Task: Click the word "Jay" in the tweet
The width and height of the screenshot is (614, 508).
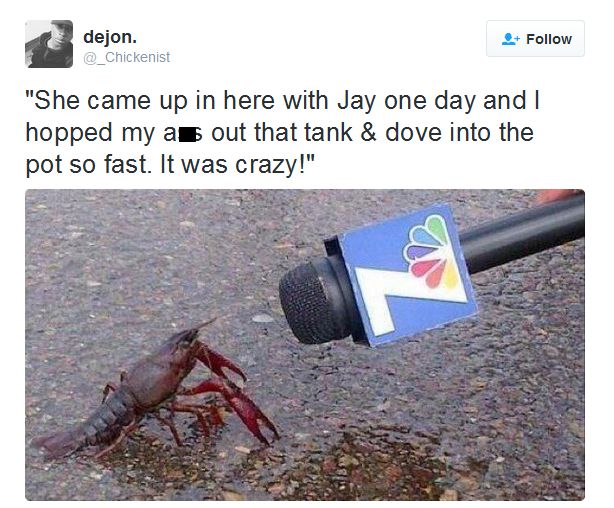Action: (x=356, y=101)
